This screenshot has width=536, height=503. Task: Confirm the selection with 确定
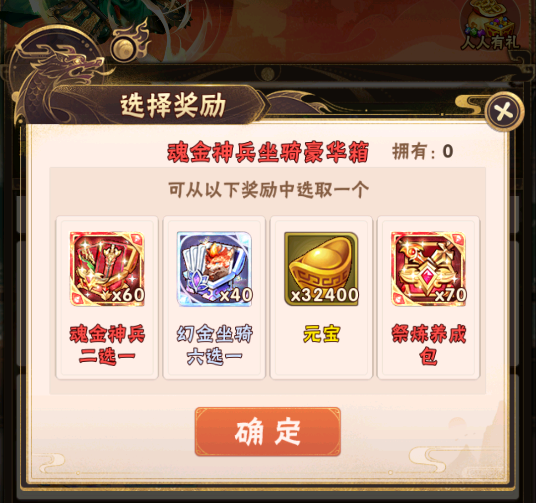coord(268,432)
